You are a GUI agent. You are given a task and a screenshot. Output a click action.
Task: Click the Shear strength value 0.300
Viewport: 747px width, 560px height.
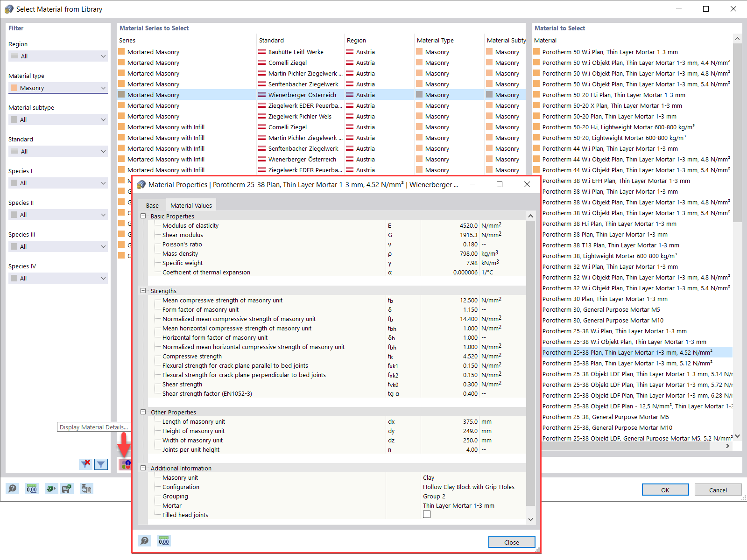click(470, 384)
